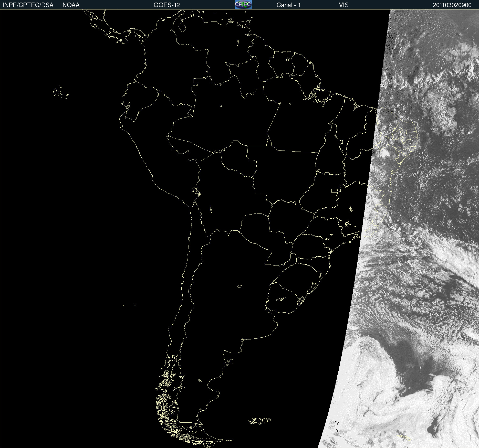Click the Canal - 1 label
Screen dimensions: 479x448
[289, 5]
